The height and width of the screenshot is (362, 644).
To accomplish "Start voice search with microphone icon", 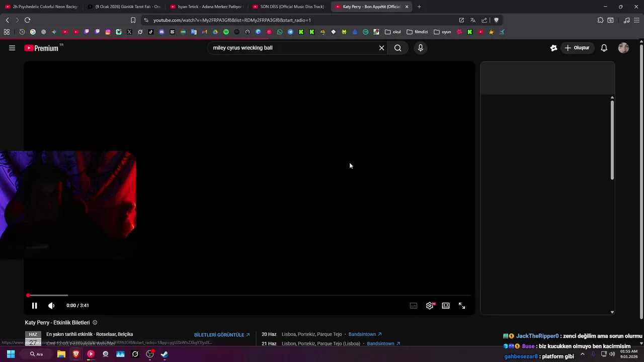I will point(421,48).
